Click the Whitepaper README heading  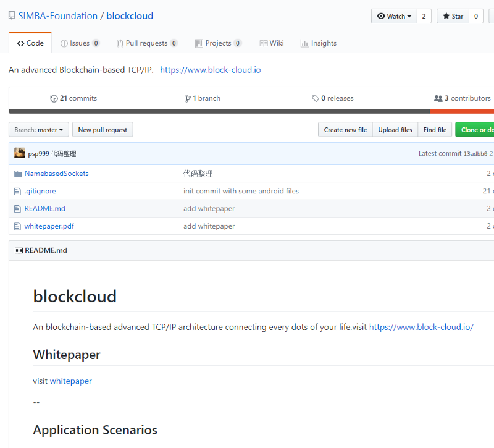coord(67,355)
